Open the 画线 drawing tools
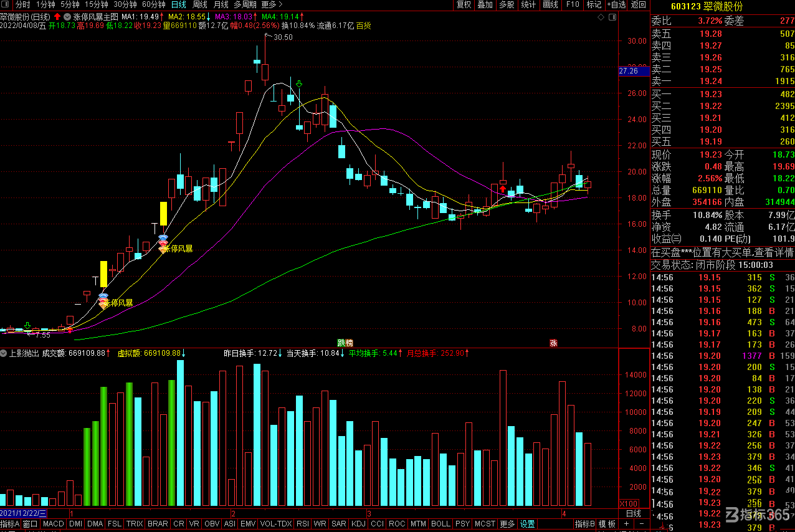This screenshot has height=532, width=795. 550,4
